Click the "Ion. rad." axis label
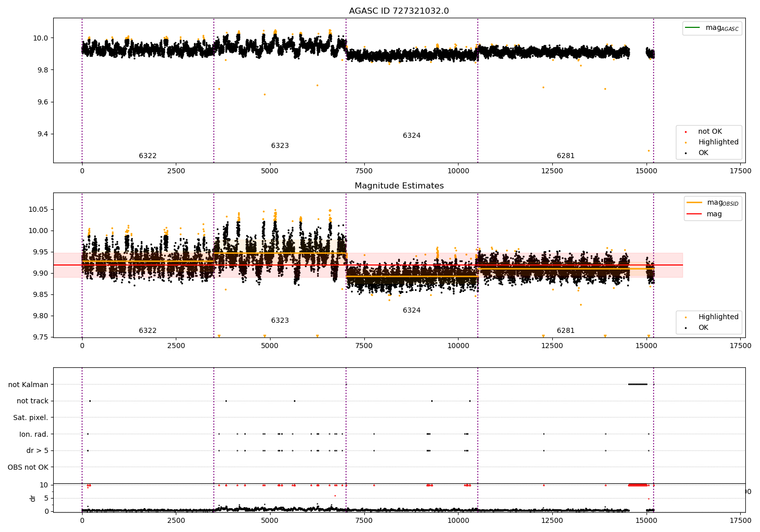This screenshot has width=760, height=532. [34, 434]
